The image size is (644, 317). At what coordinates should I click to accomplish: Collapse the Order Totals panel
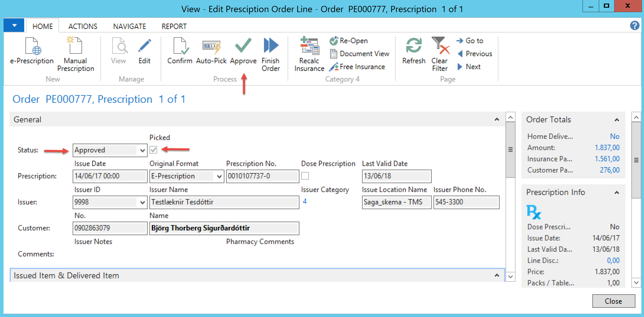tap(617, 120)
